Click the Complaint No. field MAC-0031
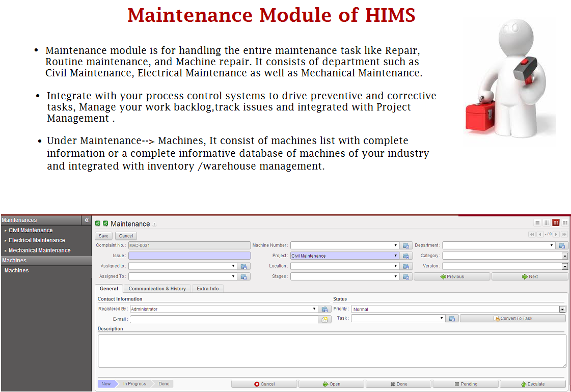Viewport: 571px width, 392px height. coord(189,246)
